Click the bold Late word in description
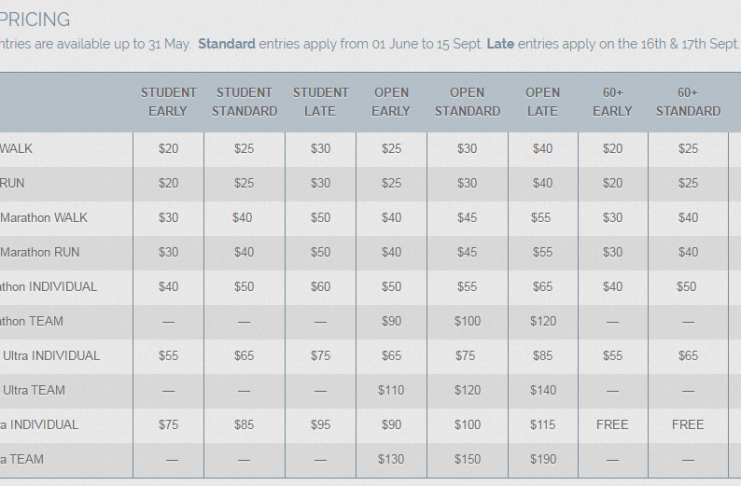Viewport: 741px width, 486px height. coord(500,44)
